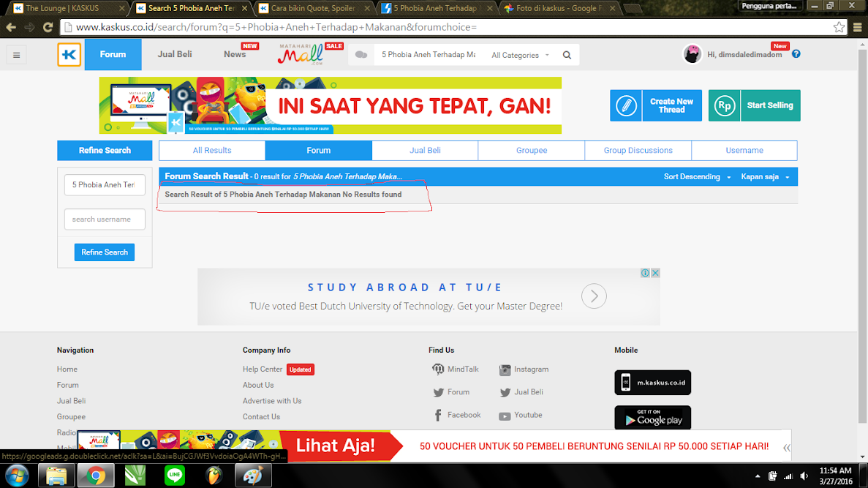Open the Google Play badge
This screenshot has width=868, height=488.
point(653,418)
